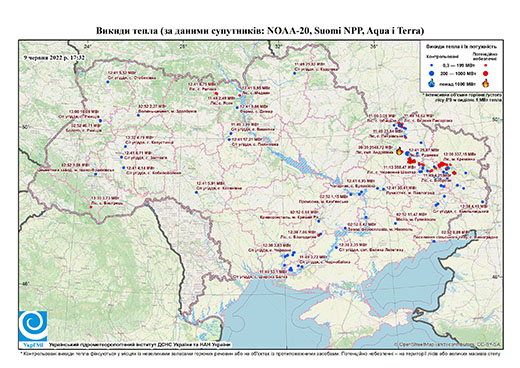Select the large blue circle in the legend
Image resolution: width=520 pixels, height=368 pixels.
(432, 73)
